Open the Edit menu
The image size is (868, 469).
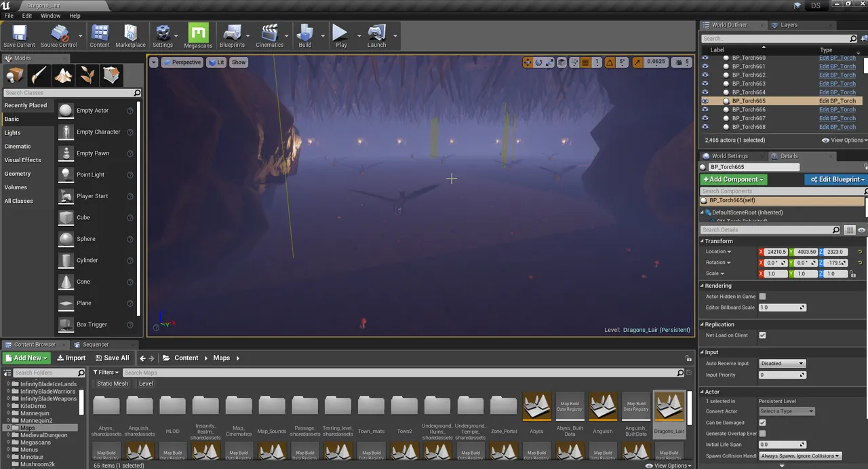[27, 16]
